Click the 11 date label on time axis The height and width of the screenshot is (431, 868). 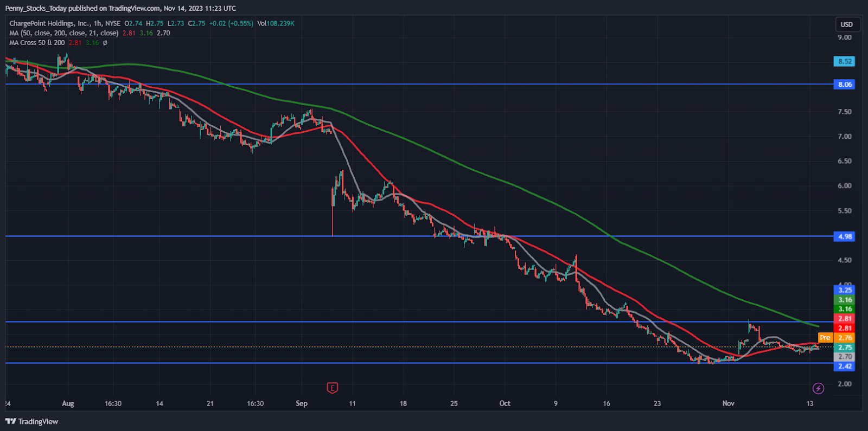coord(353,403)
